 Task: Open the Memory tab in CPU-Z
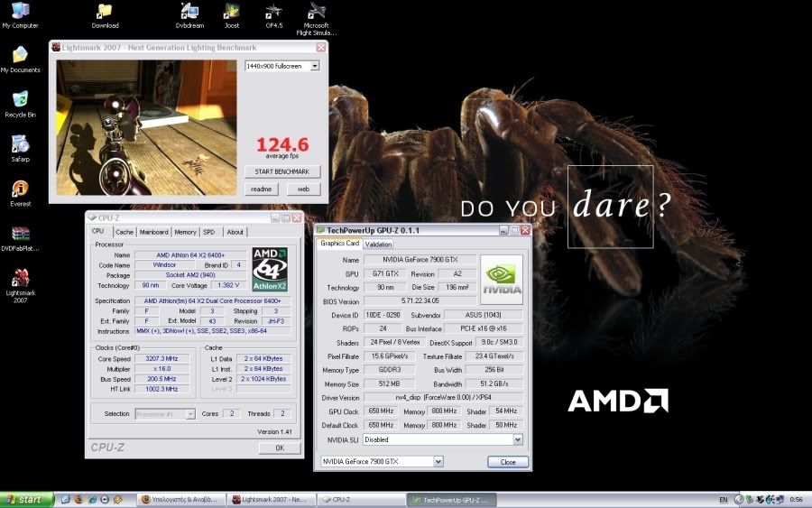coord(185,232)
